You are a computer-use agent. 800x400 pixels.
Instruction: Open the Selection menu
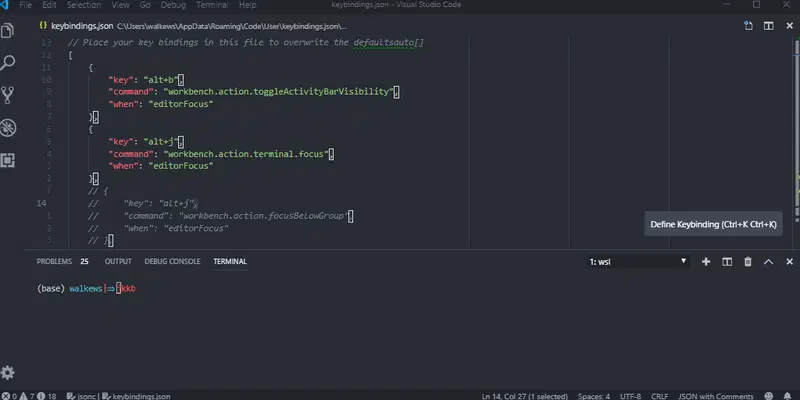pyautogui.click(x=84, y=5)
